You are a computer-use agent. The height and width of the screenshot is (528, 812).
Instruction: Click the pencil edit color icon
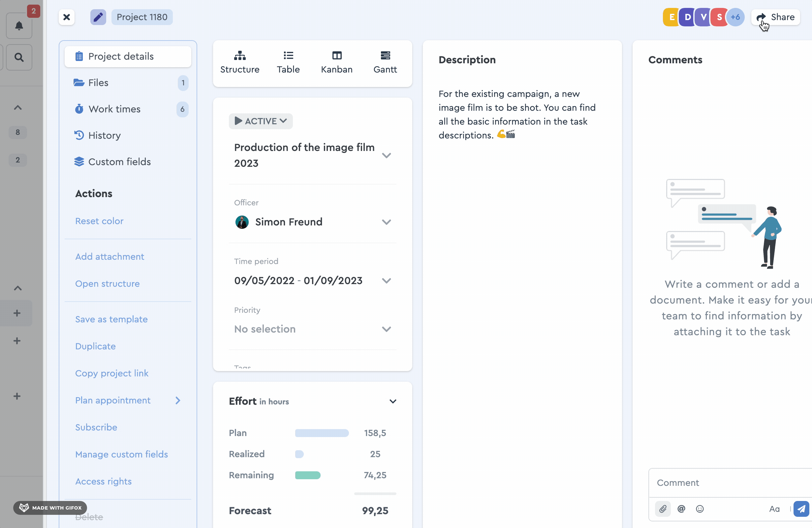[x=98, y=17]
